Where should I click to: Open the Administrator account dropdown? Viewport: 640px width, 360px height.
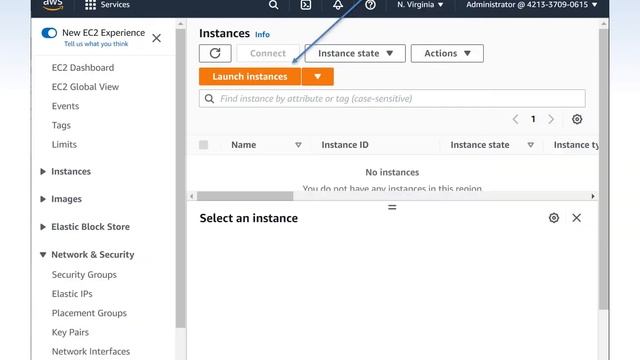click(x=532, y=5)
